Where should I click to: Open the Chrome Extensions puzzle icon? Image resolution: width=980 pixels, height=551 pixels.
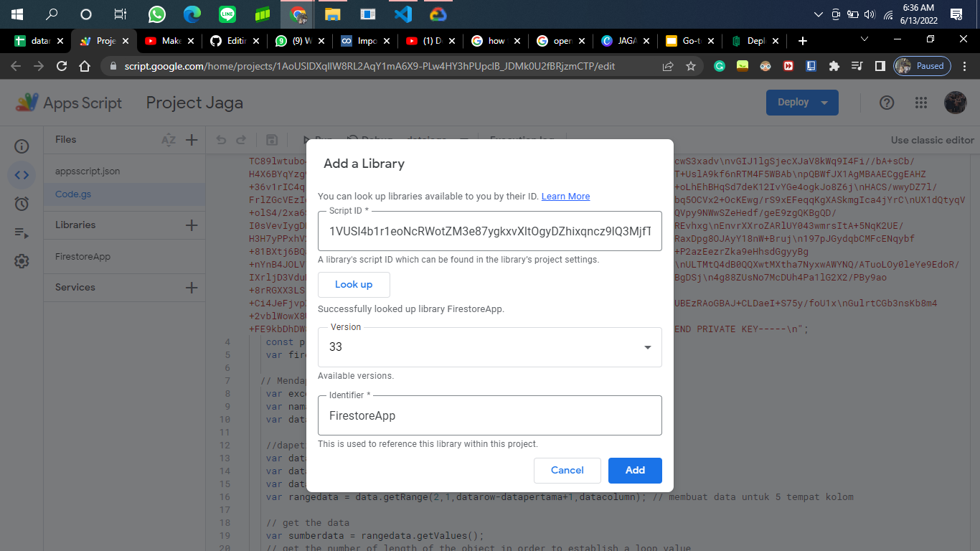click(x=834, y=66)
